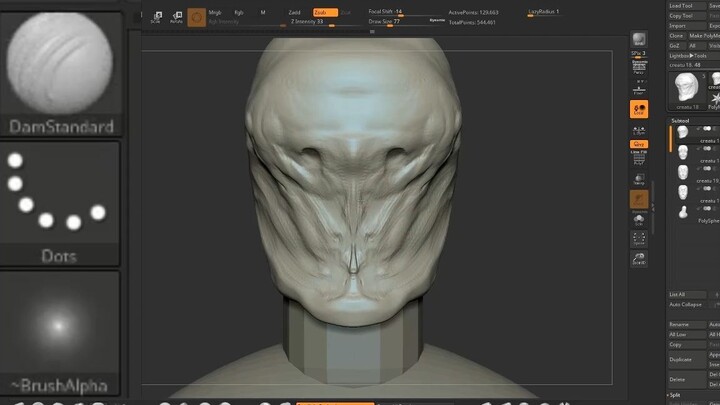Click the All Low button
Image resolution: width=720 pixels, height=405 pixels.
tap(686, 334)
